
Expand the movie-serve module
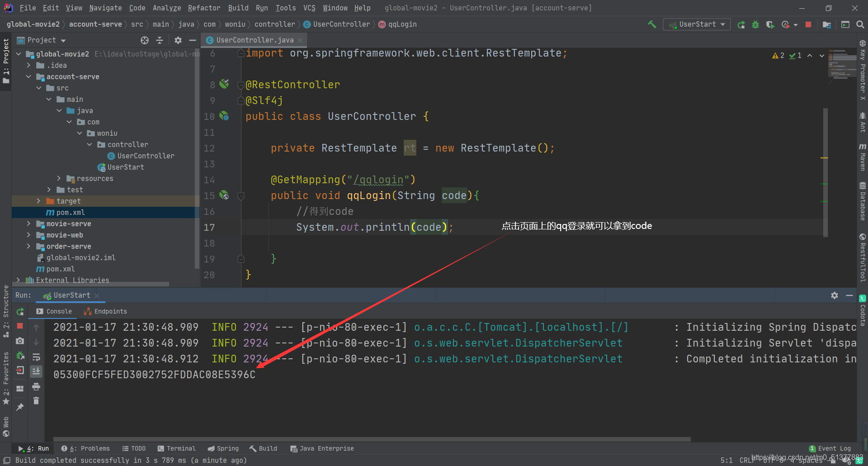pyautogui.click(x=28, y=223)
